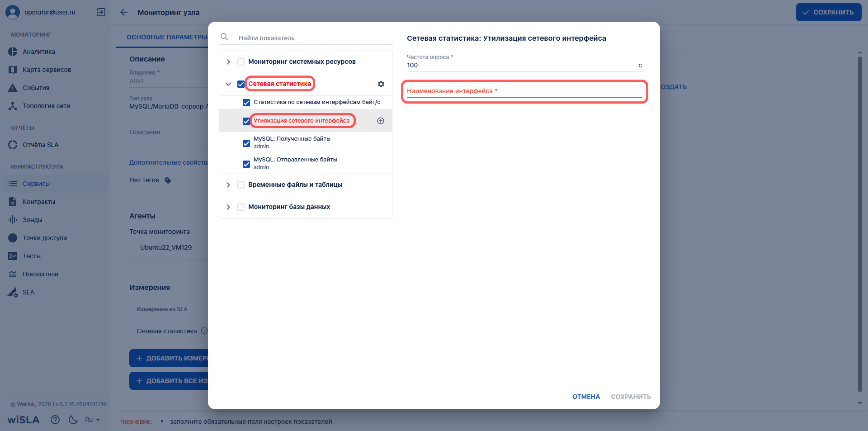The height and width of the screenshot is (431, 868).
Task: Open Карта сервисов in the sidebar
Action: click(47, 70)
